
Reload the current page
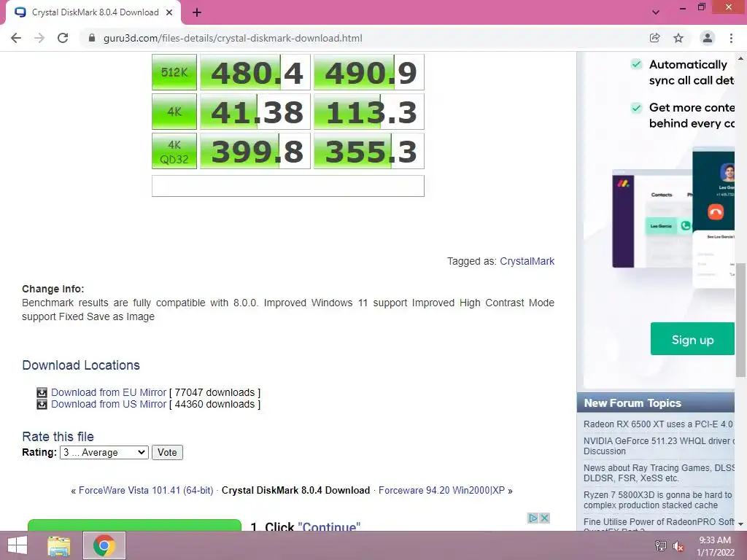coord(63,38)
